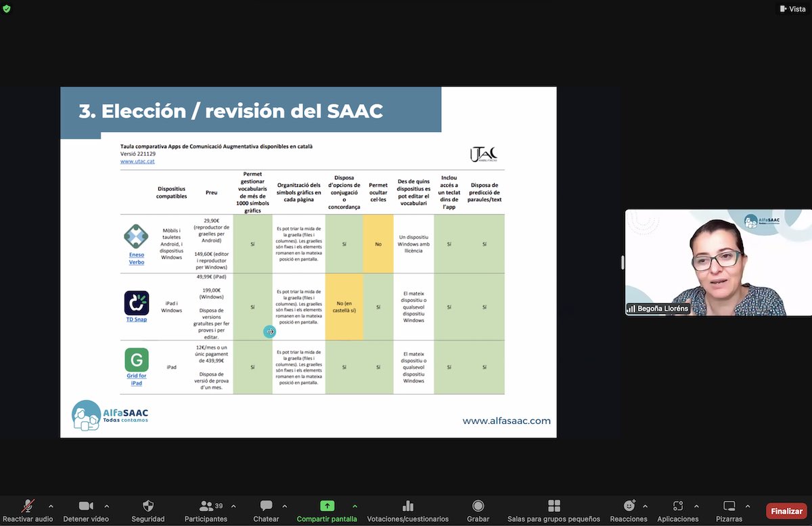
Task: Open Reacciones emoji icon
Action: tap(629, 506)
